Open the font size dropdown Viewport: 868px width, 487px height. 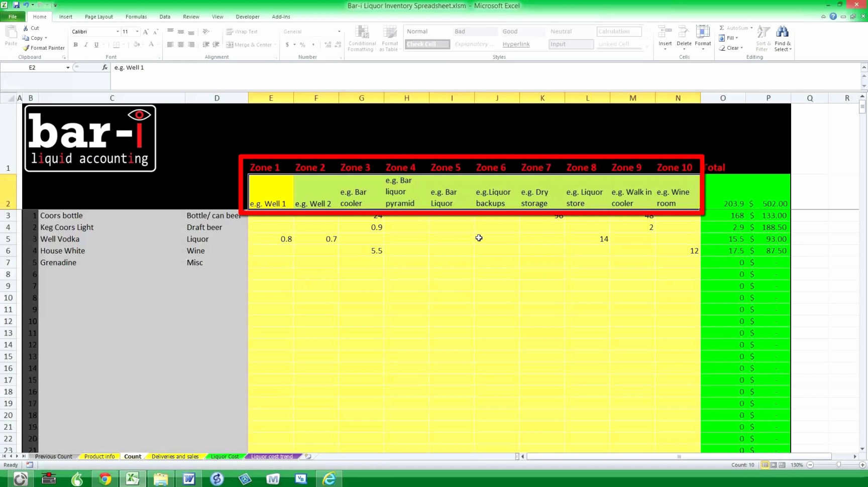[137, 31]
